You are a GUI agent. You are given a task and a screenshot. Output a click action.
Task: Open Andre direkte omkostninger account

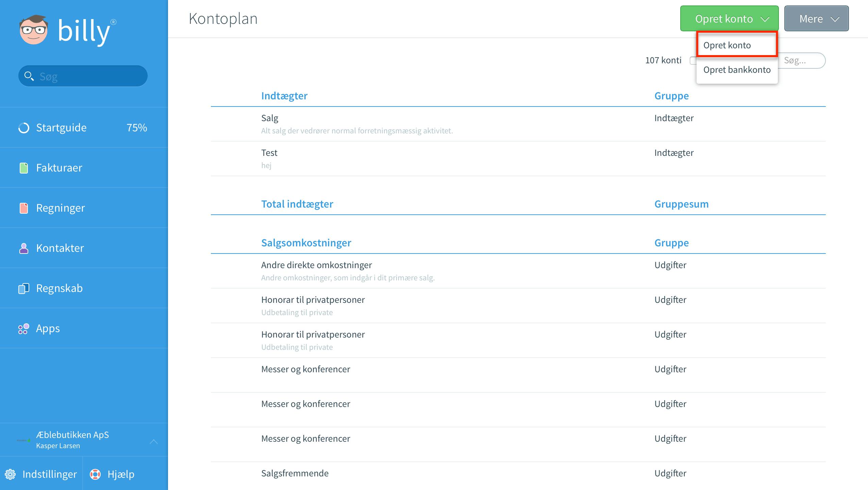click(x=518, y=271)
